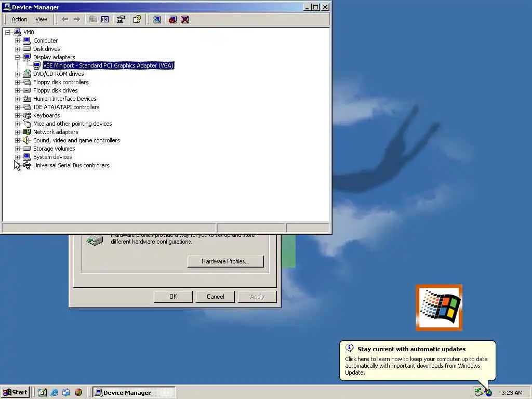
Task: Launch Outlook Express from Quick Launch
Action: tap(66, 393)
